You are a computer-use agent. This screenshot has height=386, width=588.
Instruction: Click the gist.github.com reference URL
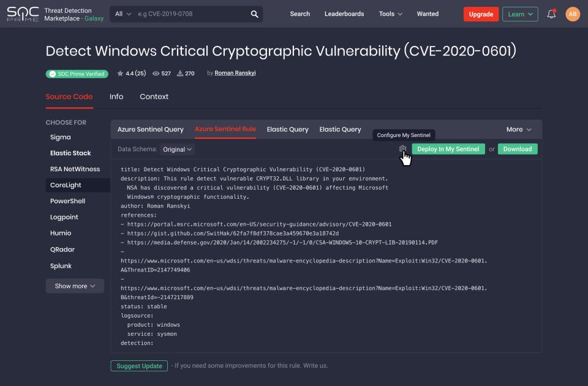[x=233, y=233]
